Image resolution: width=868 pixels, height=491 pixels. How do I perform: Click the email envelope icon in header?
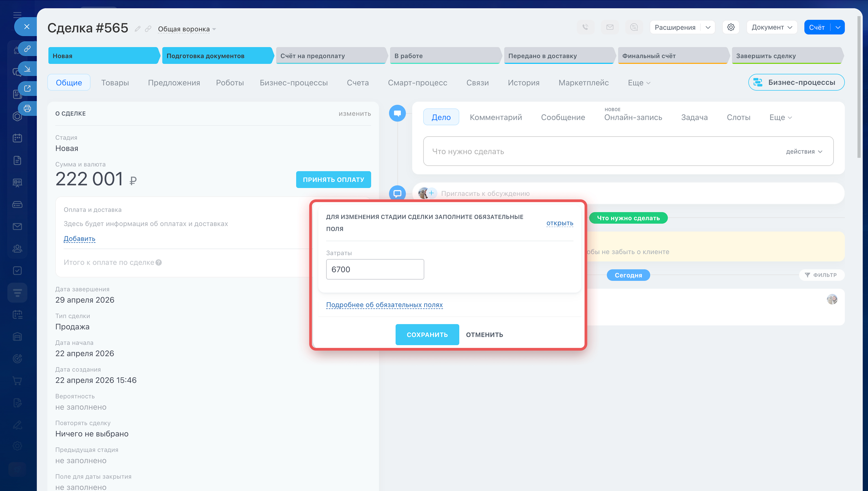pyautogui.click(x=610, y=27)
